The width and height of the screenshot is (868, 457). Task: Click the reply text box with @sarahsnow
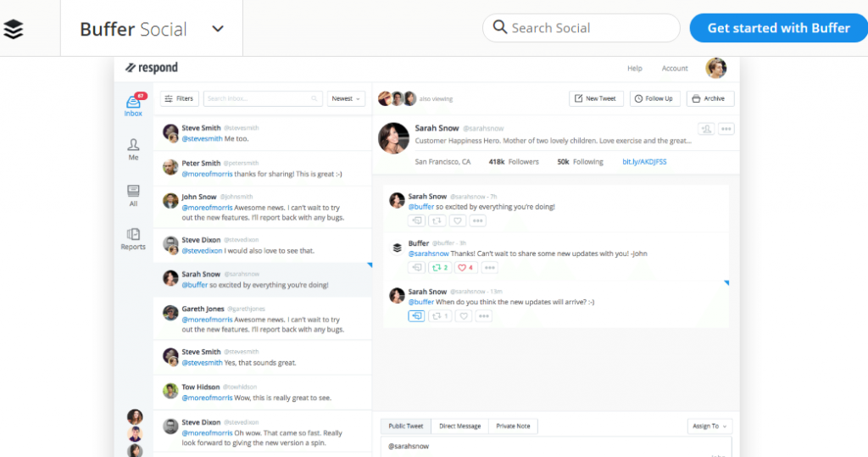[x=556, y=447]
